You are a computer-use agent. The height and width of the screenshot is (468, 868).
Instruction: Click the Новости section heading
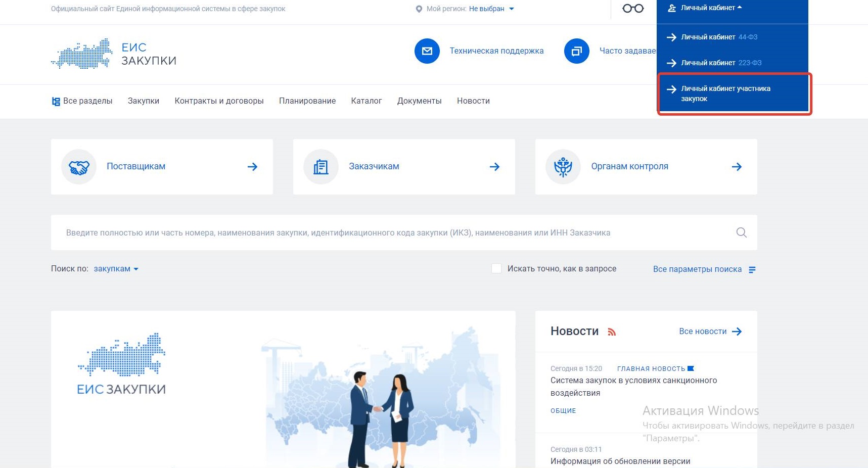tap(574, 332)
